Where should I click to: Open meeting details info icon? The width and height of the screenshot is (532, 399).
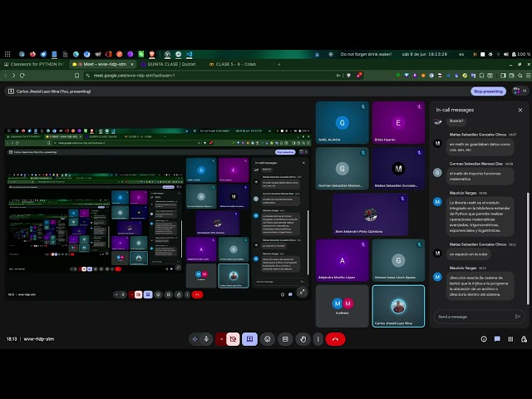[484, 339]
